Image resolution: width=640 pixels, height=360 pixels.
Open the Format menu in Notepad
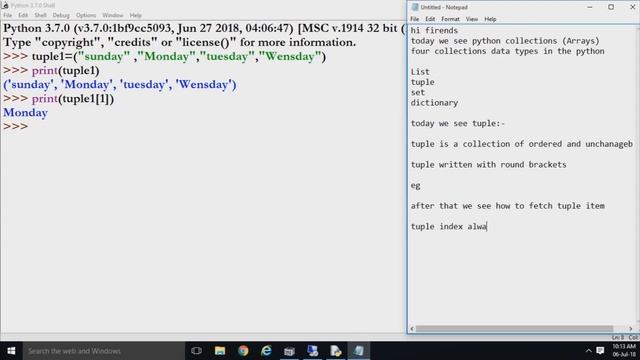[x=450, y=19]
